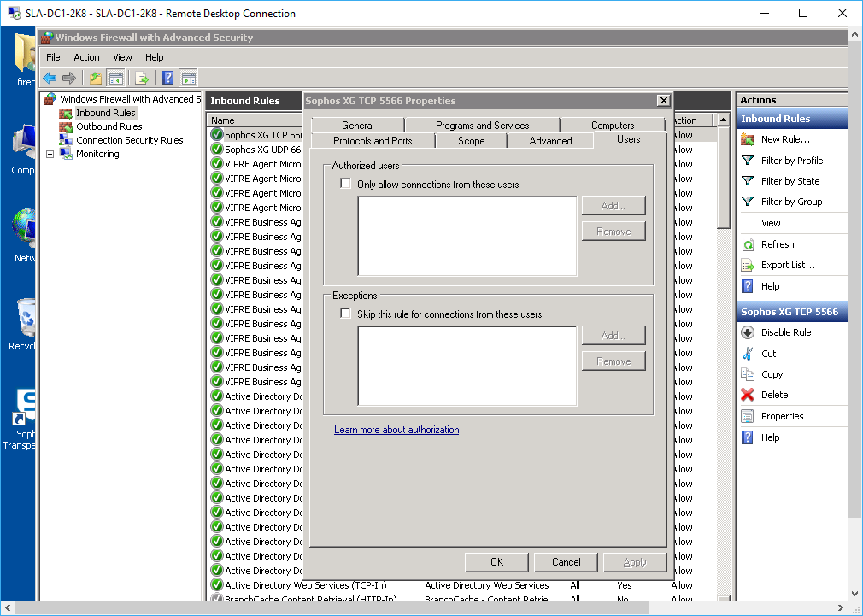This screenshot has height=616, width=863.
Task: Check Skip this rule for connections from users
Action: tap(346, 314)
